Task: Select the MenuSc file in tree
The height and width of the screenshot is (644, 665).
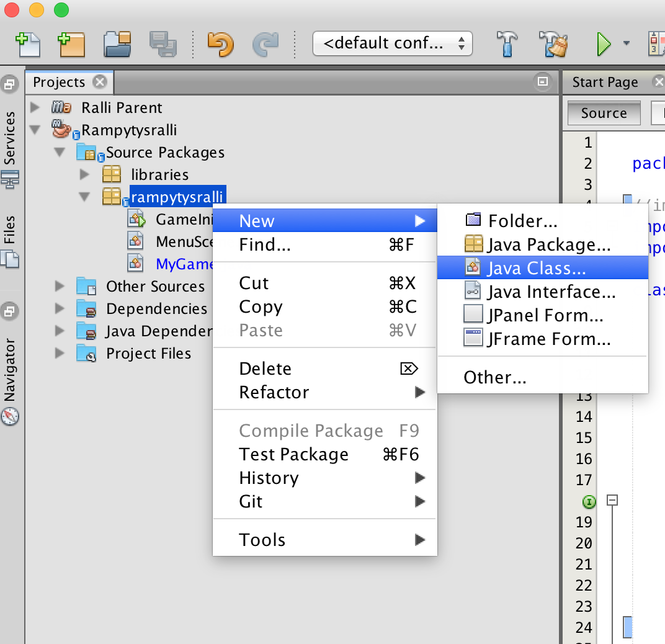Action: pos(184,242)
